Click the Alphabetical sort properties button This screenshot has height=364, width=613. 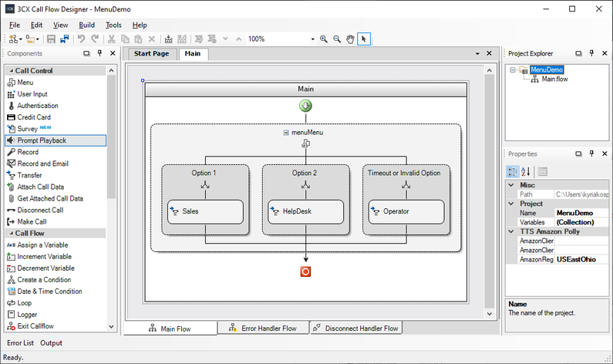pyautogui.click(x=526, y=171)
